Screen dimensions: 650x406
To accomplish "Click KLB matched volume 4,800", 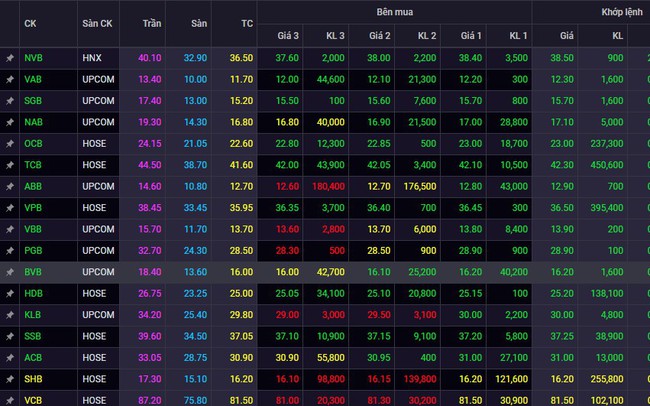I will coord(612,315).
